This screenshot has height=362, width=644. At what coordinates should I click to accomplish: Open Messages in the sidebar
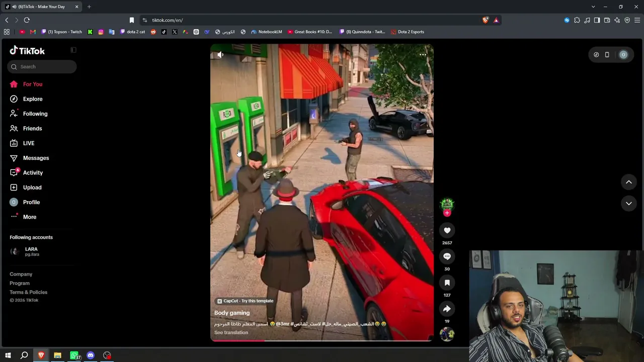point(36,158)
